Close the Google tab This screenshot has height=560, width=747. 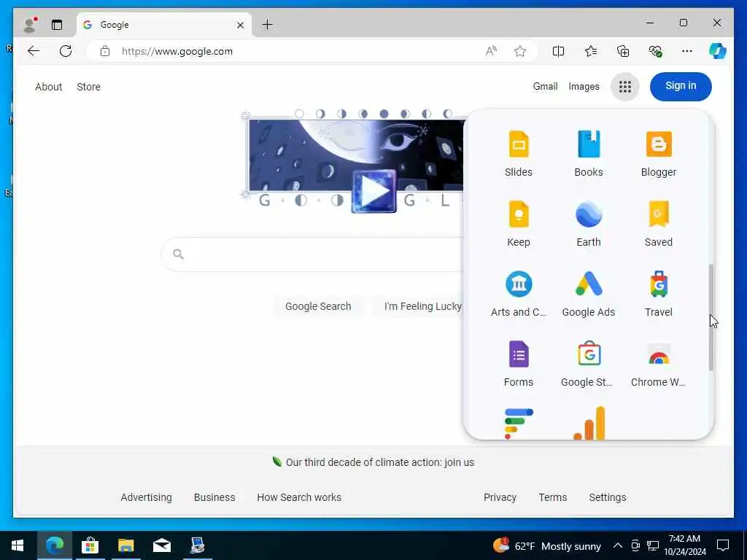(x=240, y=25)
